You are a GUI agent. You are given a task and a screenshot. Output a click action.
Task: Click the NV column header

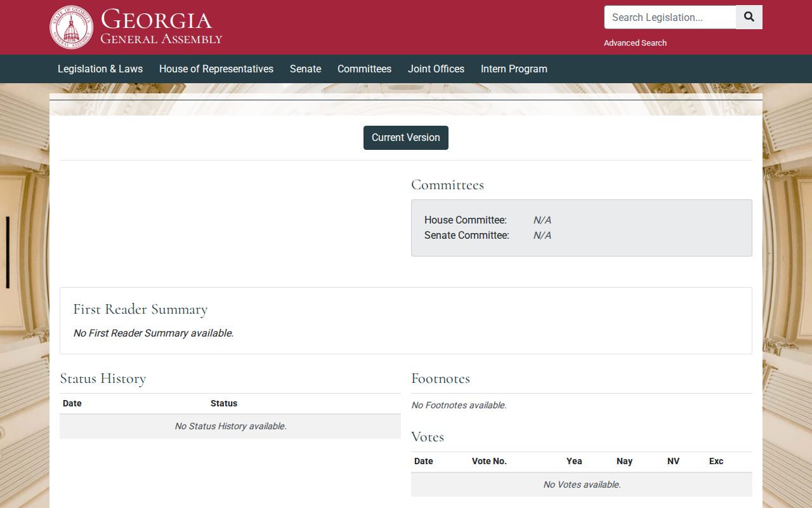pos(673,461)
